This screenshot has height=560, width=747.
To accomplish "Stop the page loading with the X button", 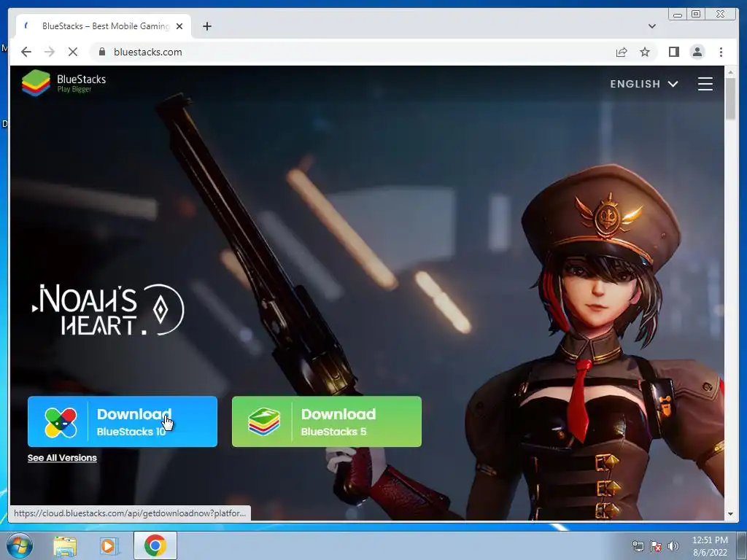I will coord(72,52).
